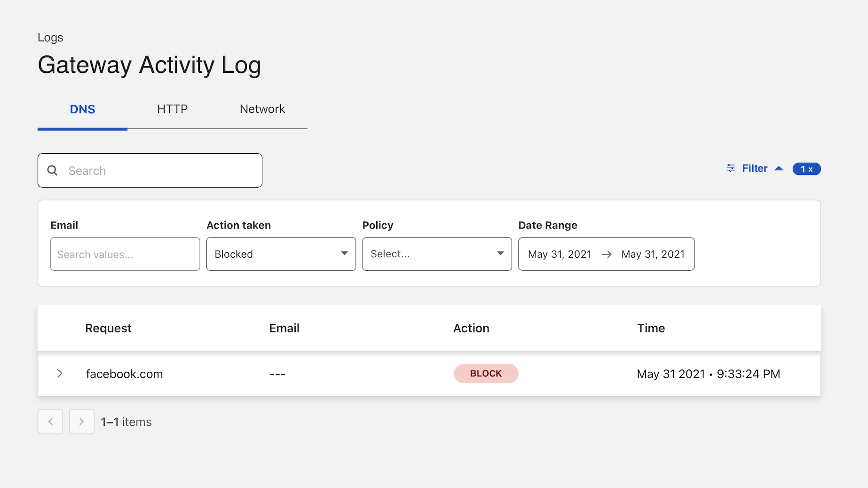Click the Email search values field
Viewport: 868px width, 488px height.
click(x=125, y=254)
